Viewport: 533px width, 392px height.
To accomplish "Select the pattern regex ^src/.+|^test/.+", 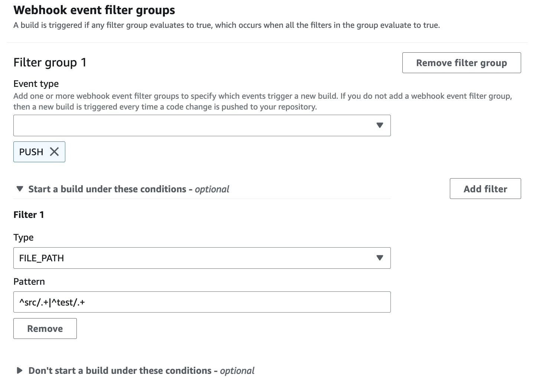I will coord(52,302).
